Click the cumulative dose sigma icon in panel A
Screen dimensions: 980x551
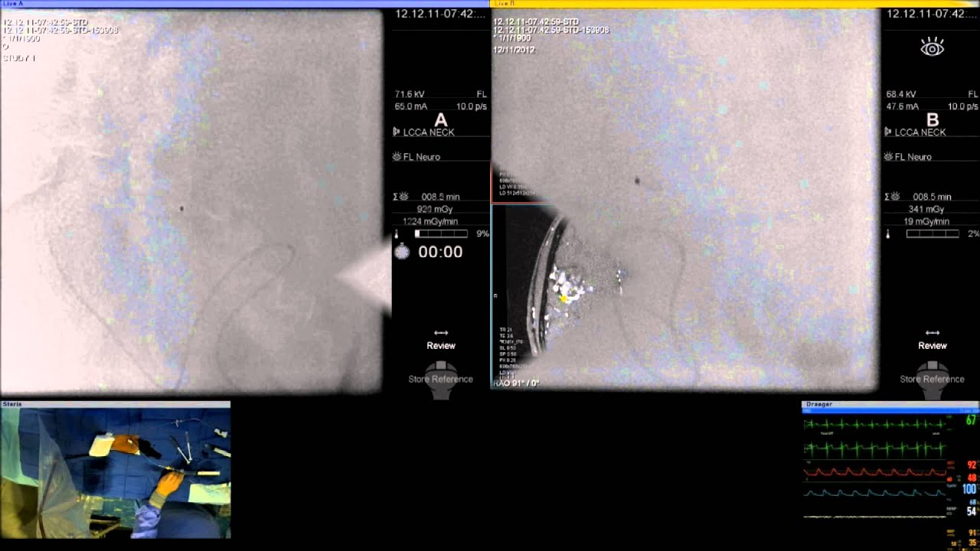click(399, 197)
